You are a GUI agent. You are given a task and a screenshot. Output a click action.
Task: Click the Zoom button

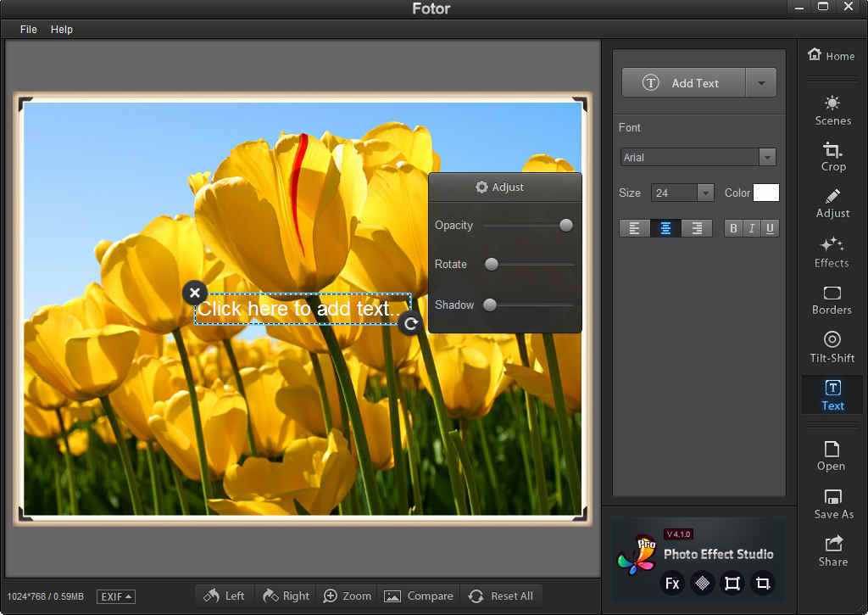[347, 596]
